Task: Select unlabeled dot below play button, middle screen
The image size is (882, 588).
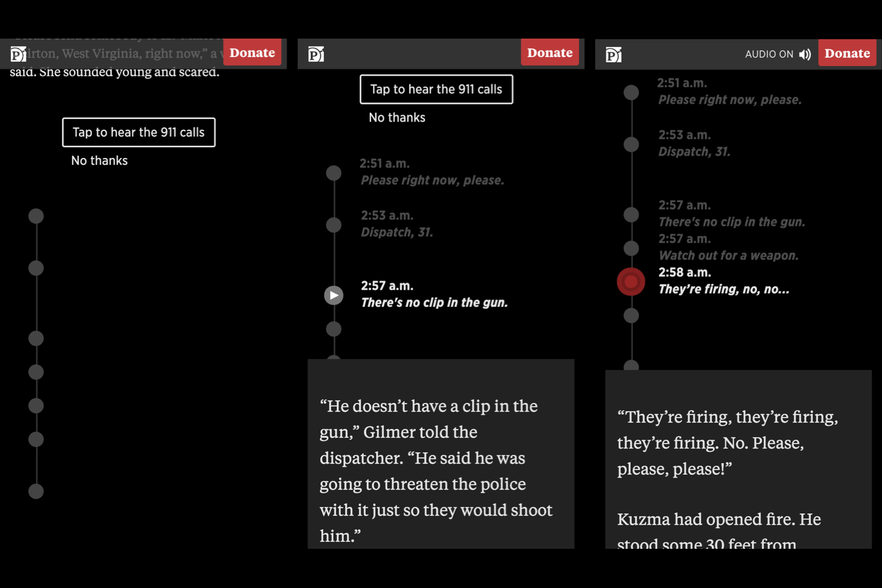Action: coord(334,329)
